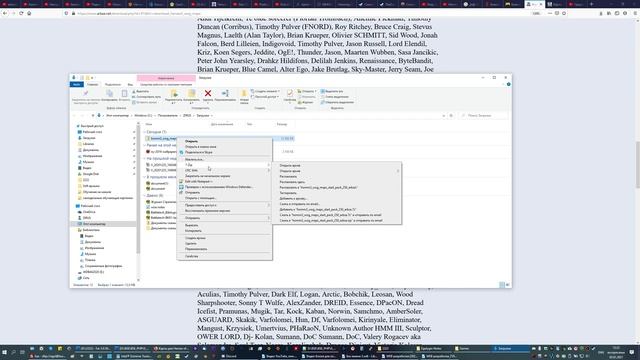Choose Test archive (Тестировать) in 7-Zip submenu
The height and width of the screenshot is (360, 640).
coord(337,193)
